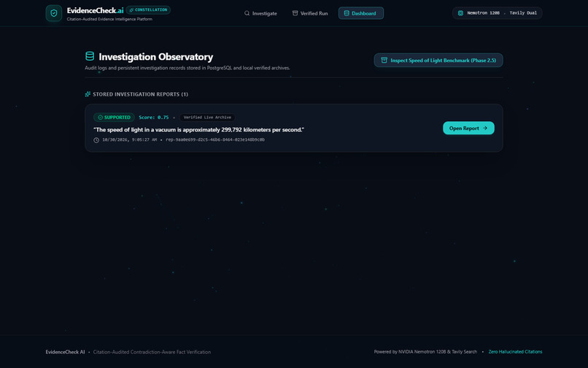
Task: Click the arrow icon in Open Report
Action: click(x=485, y=128)
